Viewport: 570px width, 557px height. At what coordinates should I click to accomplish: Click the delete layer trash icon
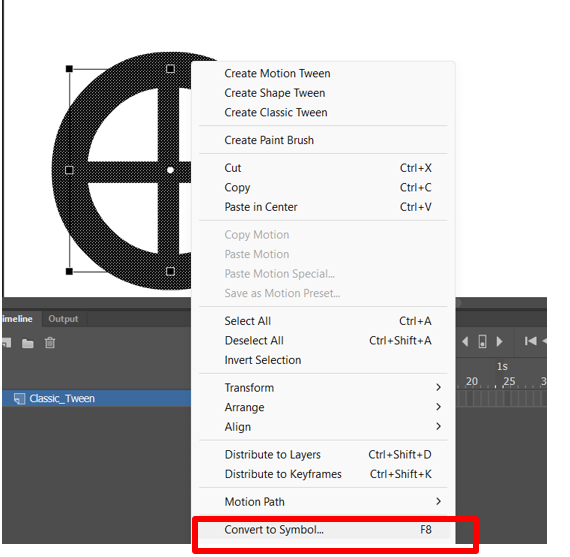pos(50,343)
